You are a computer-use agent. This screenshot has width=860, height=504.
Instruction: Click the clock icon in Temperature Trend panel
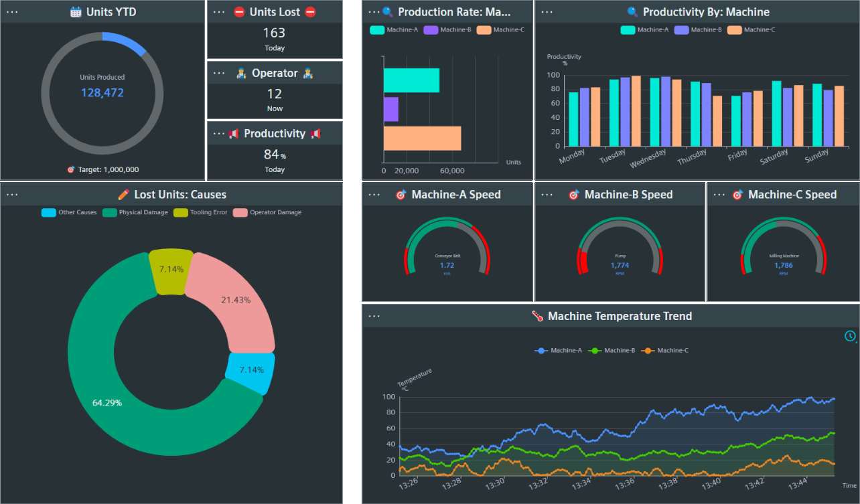click(x=850, y=336)
